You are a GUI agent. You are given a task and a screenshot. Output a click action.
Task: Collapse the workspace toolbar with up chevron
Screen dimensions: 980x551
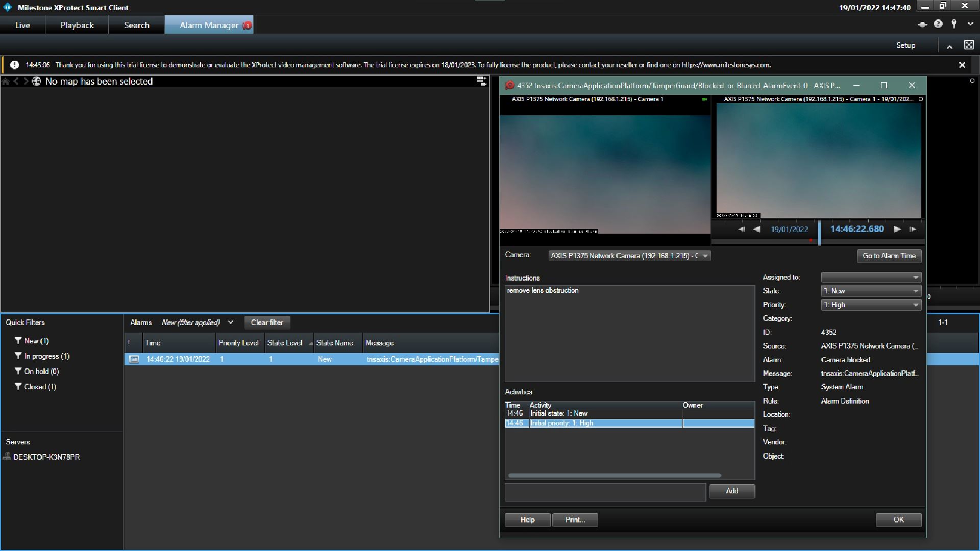[x=949, y=47]
